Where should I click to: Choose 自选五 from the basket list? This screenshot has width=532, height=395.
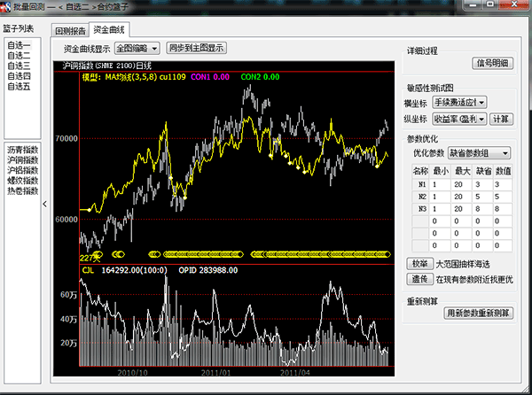(19, 86)
